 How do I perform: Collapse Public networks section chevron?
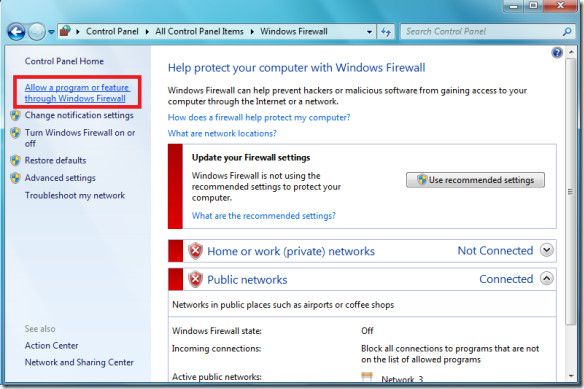coord(546,278)
